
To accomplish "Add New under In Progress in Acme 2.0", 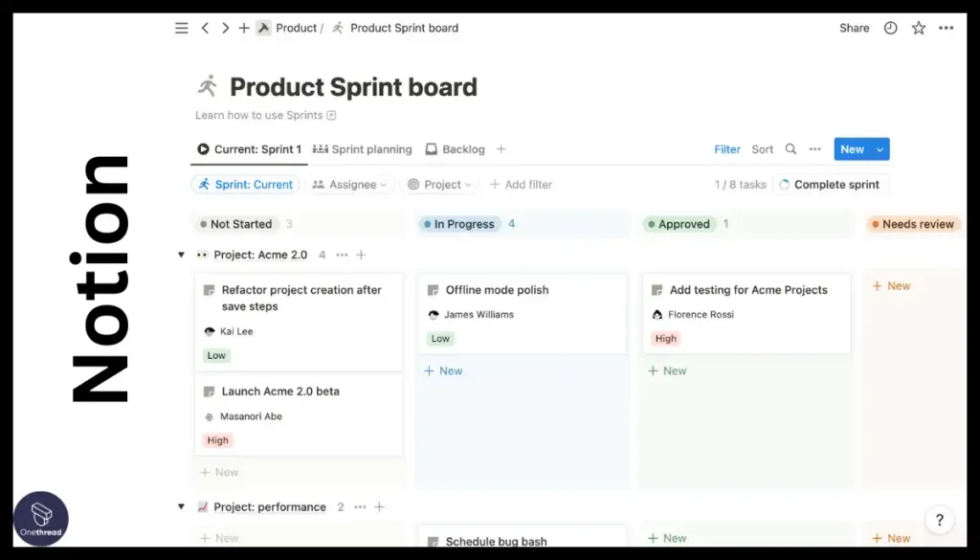I will 443,371.
